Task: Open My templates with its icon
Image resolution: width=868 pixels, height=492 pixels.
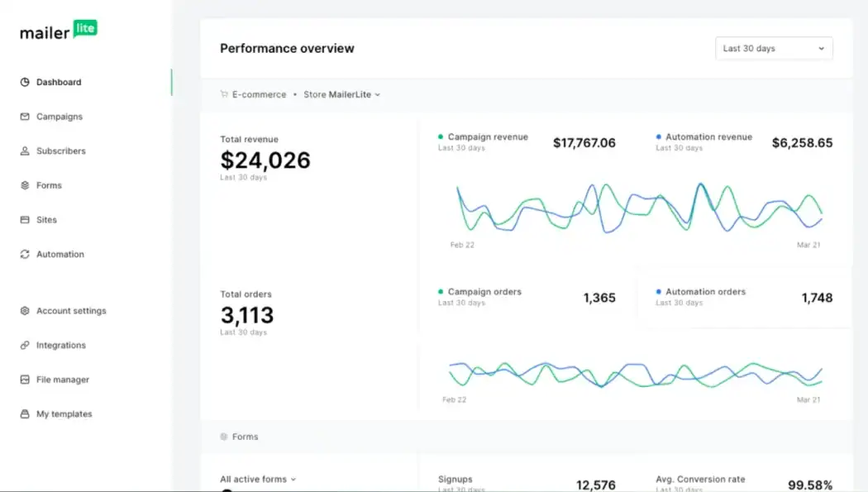Action: 25,413
